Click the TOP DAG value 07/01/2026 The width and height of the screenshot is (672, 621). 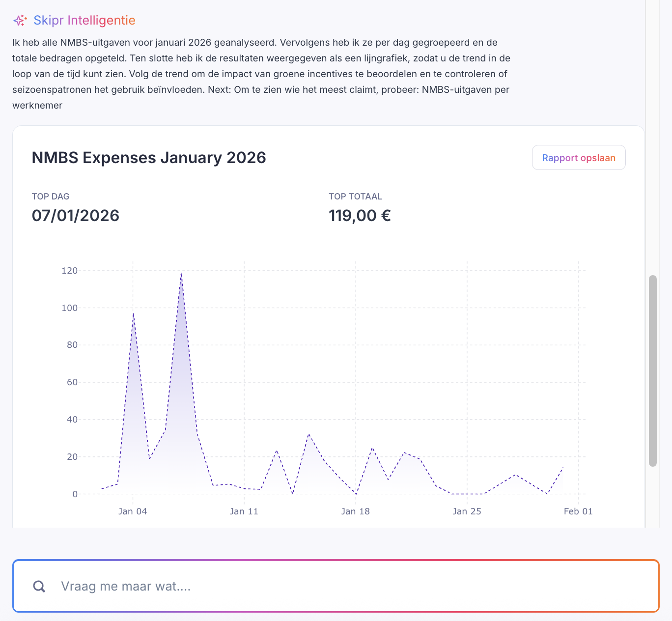coord(75,215)
